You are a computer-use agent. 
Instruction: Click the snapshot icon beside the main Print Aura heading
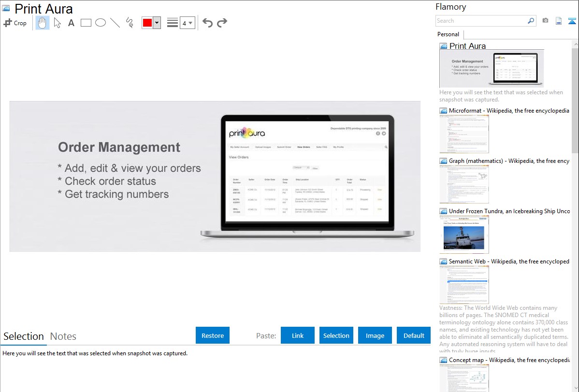6,8
